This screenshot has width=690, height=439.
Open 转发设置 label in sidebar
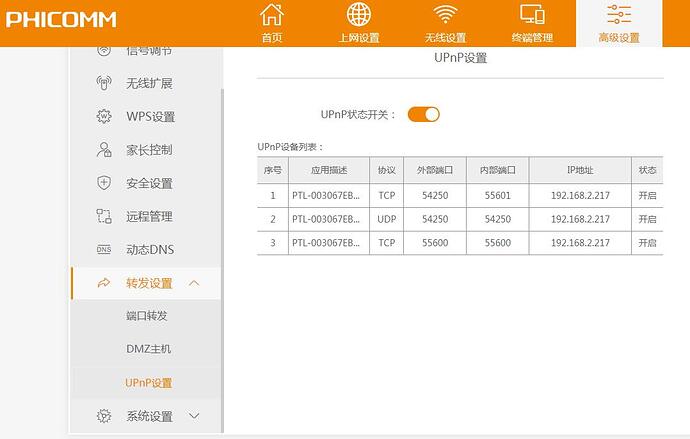(149, 283)
